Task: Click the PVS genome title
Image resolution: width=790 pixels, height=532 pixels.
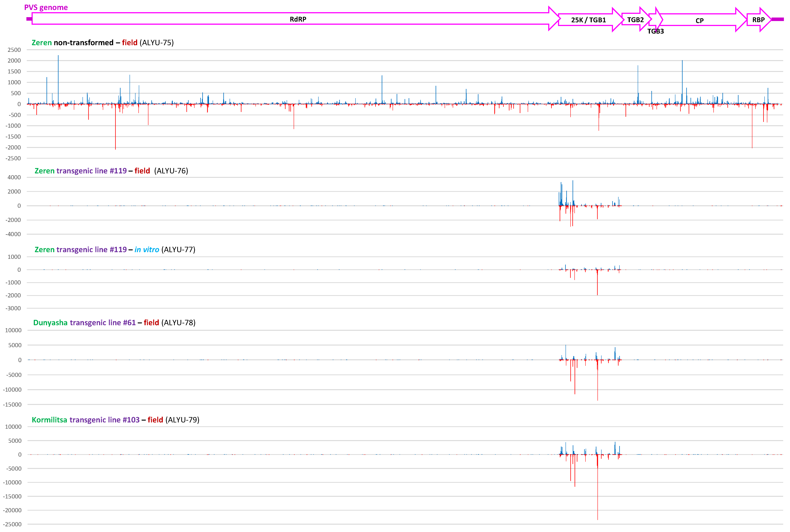Action: point(46,7)
